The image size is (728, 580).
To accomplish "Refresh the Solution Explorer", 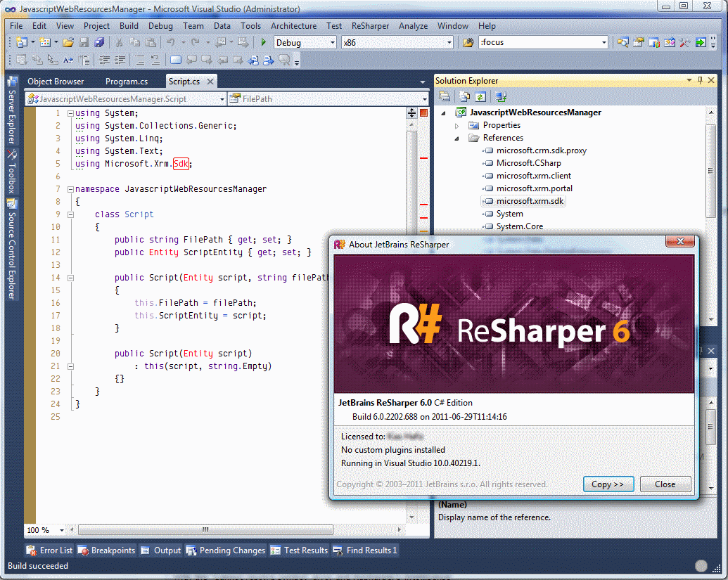I will pyautogui.click(x=479, y=96).
